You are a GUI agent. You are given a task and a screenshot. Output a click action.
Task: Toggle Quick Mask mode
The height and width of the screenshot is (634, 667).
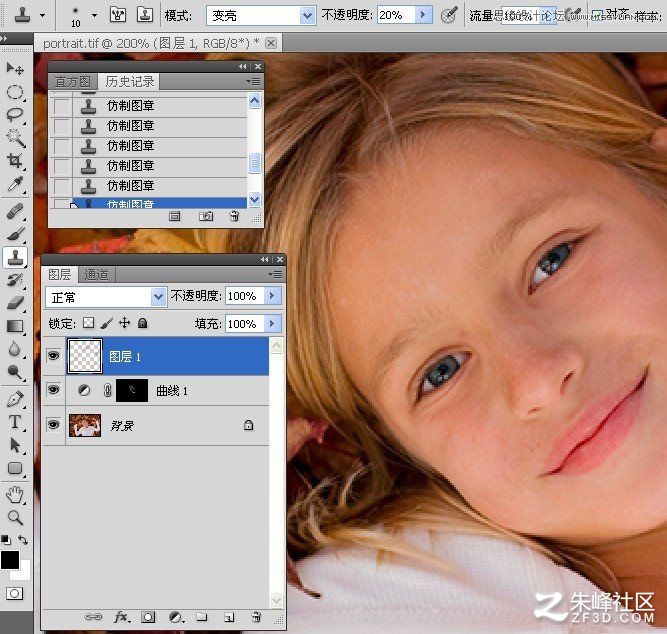click(x=14, y=594)
